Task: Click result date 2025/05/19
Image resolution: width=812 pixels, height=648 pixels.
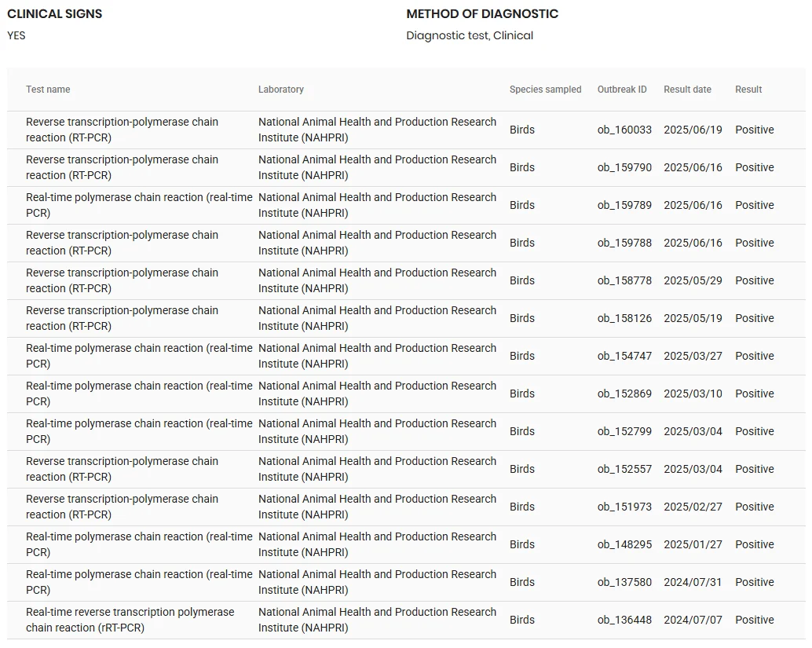Action: (693, 318)
